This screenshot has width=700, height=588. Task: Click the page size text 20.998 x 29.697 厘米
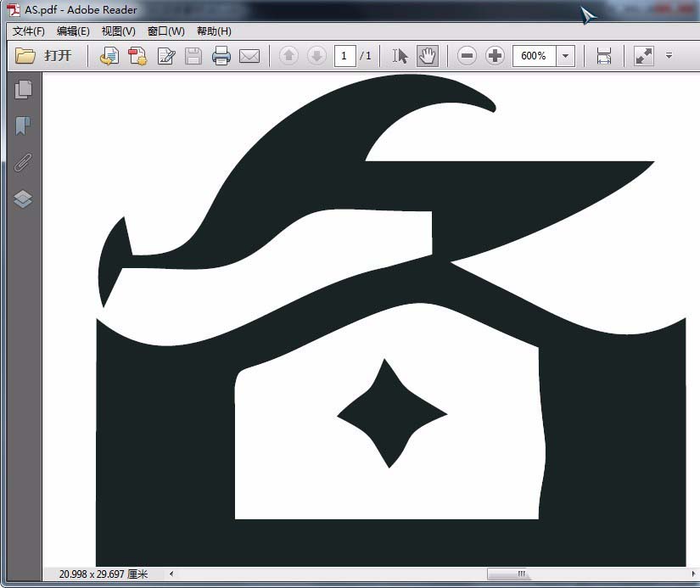click(x=104, y=574)
